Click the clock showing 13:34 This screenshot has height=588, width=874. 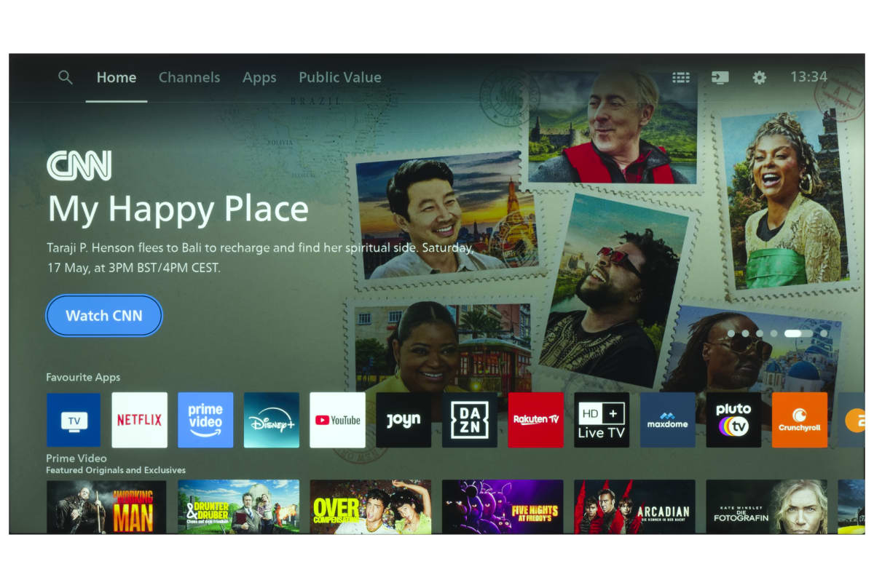coord(809,77)
